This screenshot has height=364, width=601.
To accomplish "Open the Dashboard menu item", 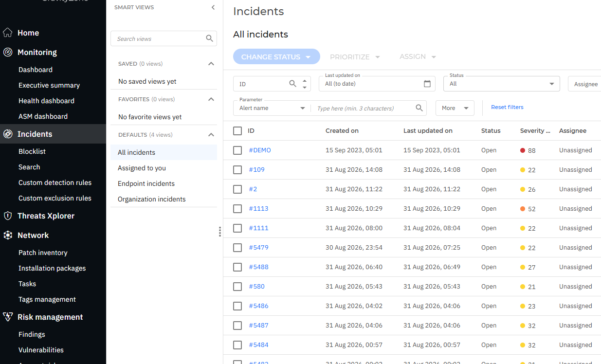I will [x=36, y=70].
